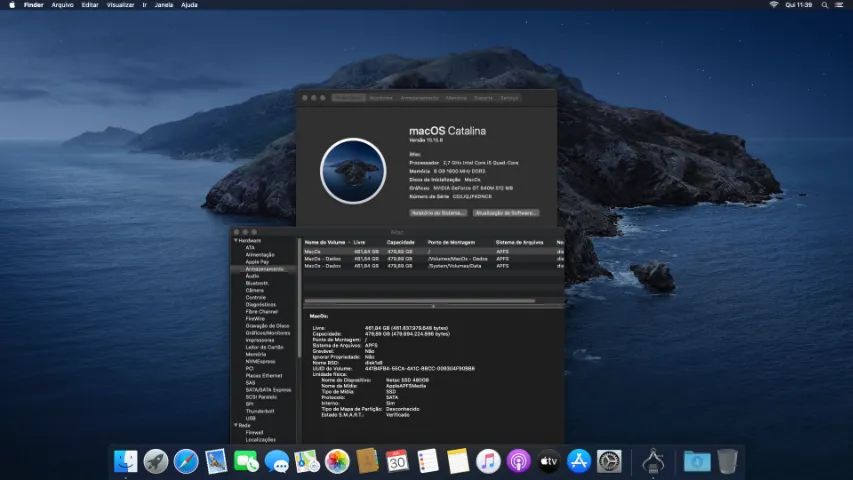The width and height of the screenshot is (853, 480).
Task: Open Reminders list icon in dock
Action: coord(428,461)
